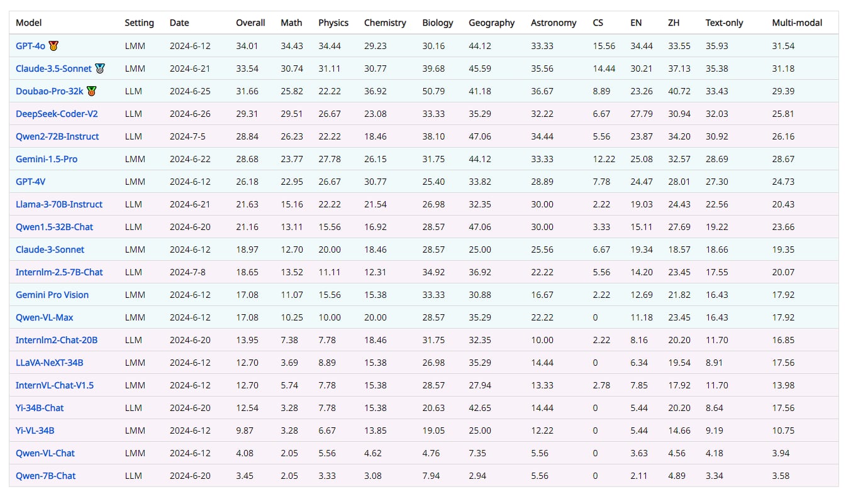Select Doubao-Pro-32k biology score 50.79
This screenshot has height=504, width=846.
(x=434, y=91)
